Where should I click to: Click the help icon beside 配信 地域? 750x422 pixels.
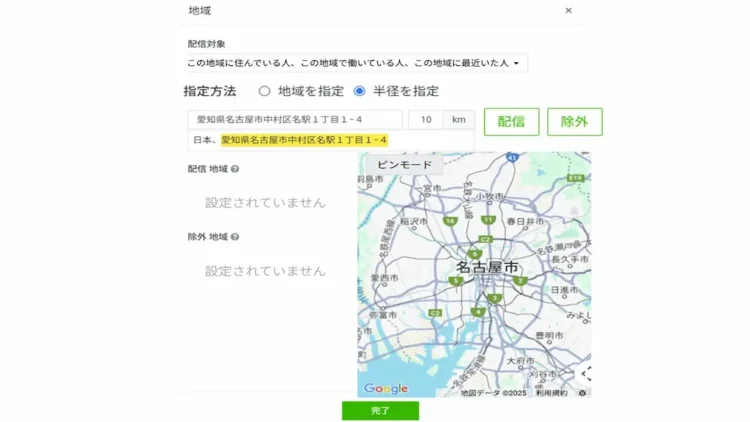click(235, 169)
